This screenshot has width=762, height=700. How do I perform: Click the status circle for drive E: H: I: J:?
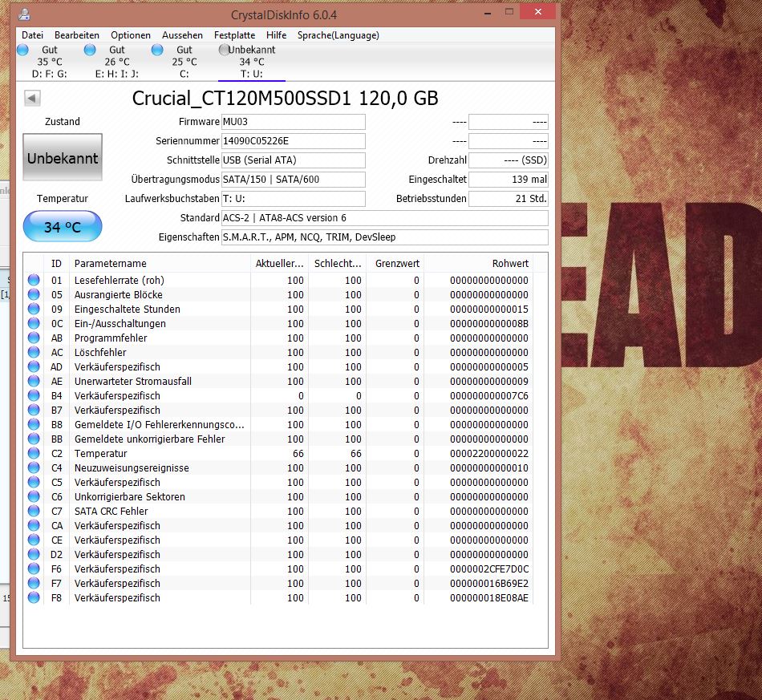point(90,50)
